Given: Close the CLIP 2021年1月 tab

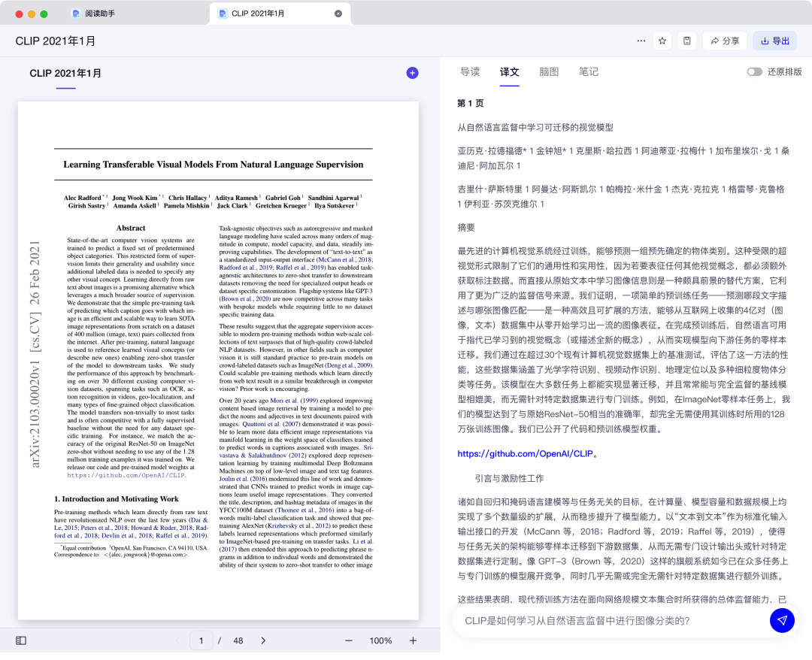Looking at the screenshot, I should click(x=338, y=14).
